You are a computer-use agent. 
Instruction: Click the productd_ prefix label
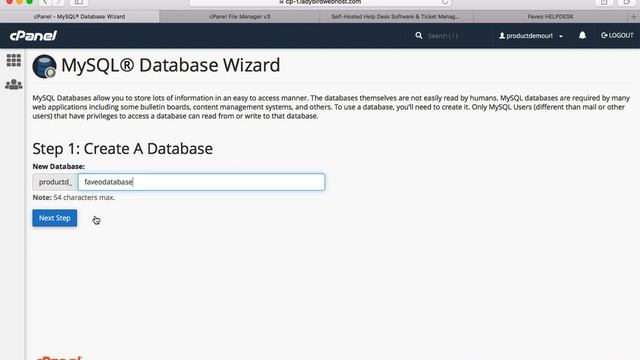pos(55,182)
